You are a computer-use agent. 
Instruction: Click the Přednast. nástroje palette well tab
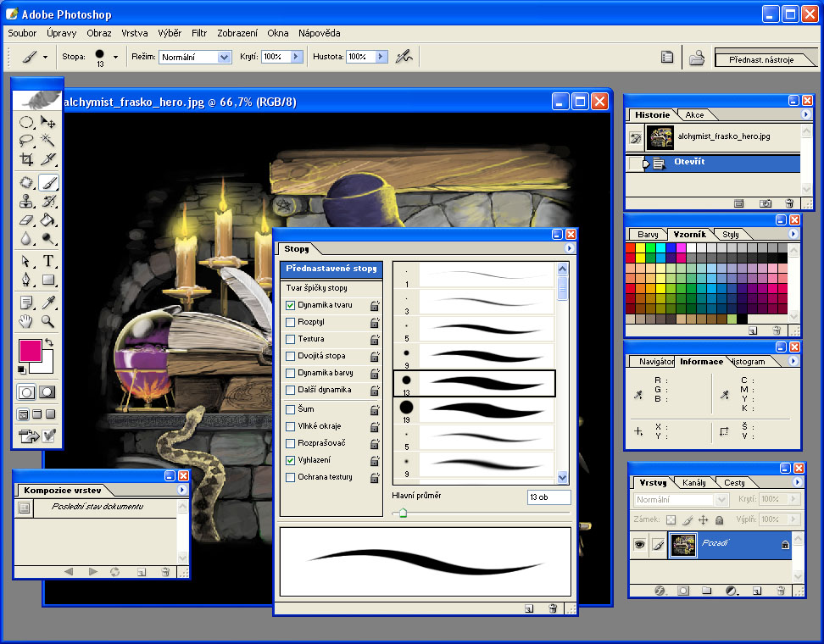(x=761, y=59)
